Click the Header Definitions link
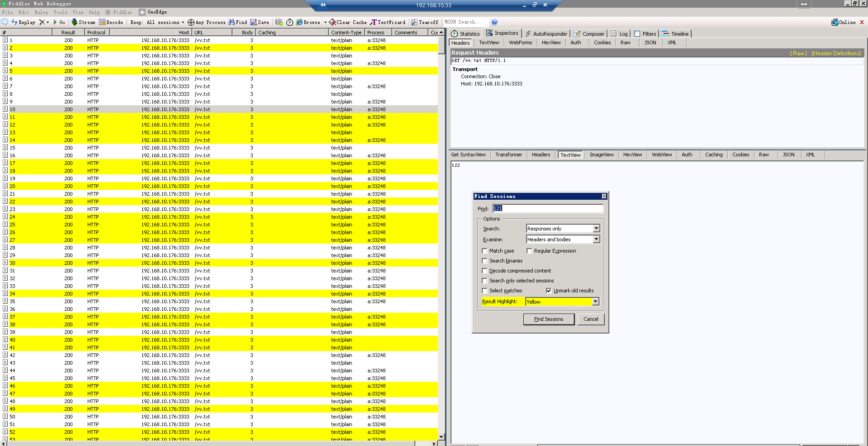868x446 pixels. click(x=836, y=53)
